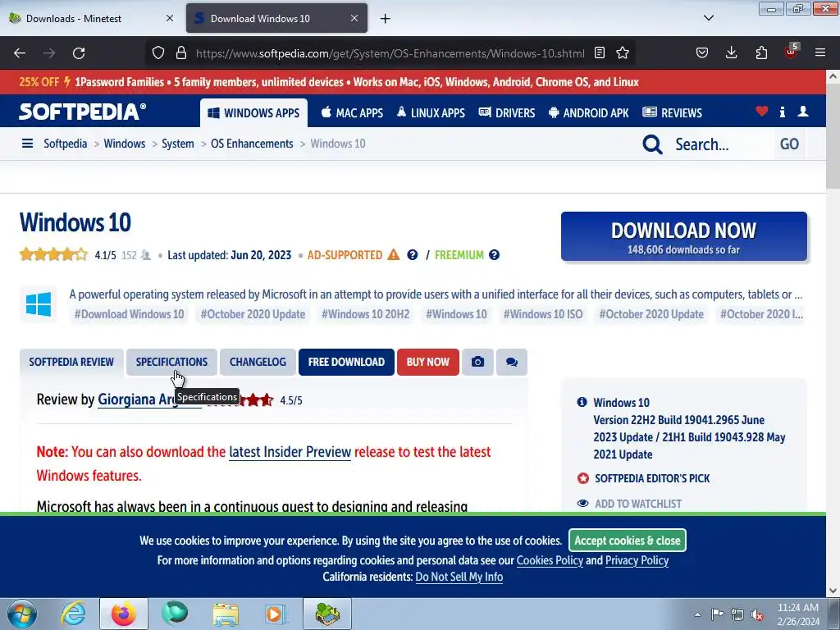Viewport: 840px width, 630px height.
Task: Open tracking protection shield icon in address bar
Action: pos(158,53)
